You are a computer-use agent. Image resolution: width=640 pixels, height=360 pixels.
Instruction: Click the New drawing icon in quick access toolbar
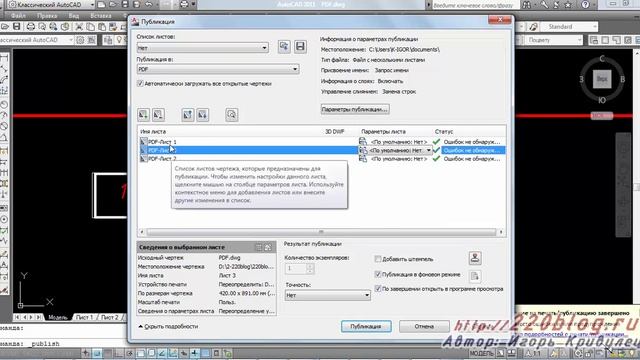point(101,4)
